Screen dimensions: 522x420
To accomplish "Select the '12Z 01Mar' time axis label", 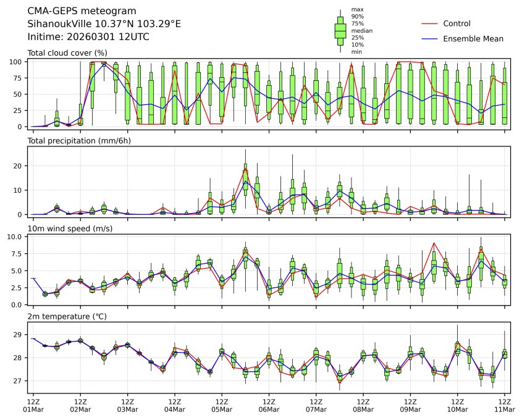I will (x=33, y=405).
